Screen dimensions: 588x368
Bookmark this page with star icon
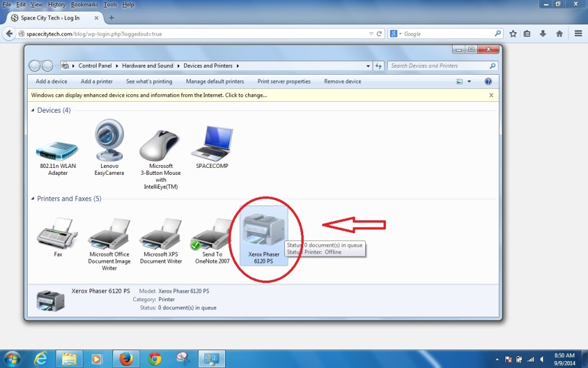(513, 34)
